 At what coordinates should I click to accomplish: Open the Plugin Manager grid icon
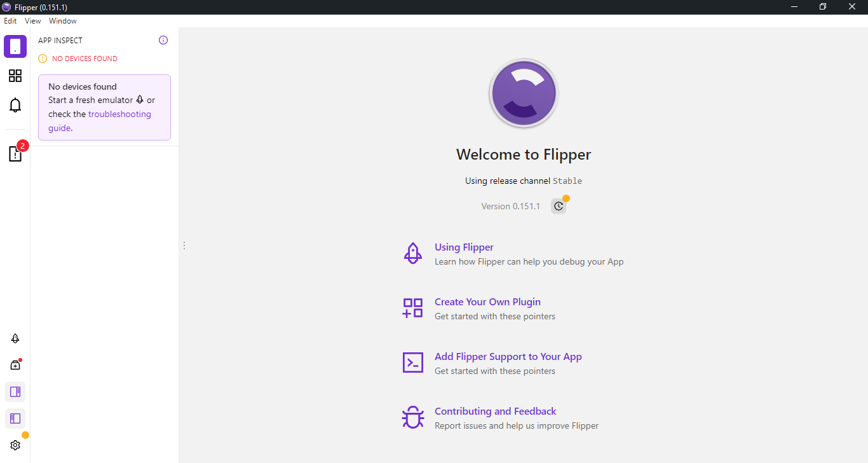coord(15,76)
